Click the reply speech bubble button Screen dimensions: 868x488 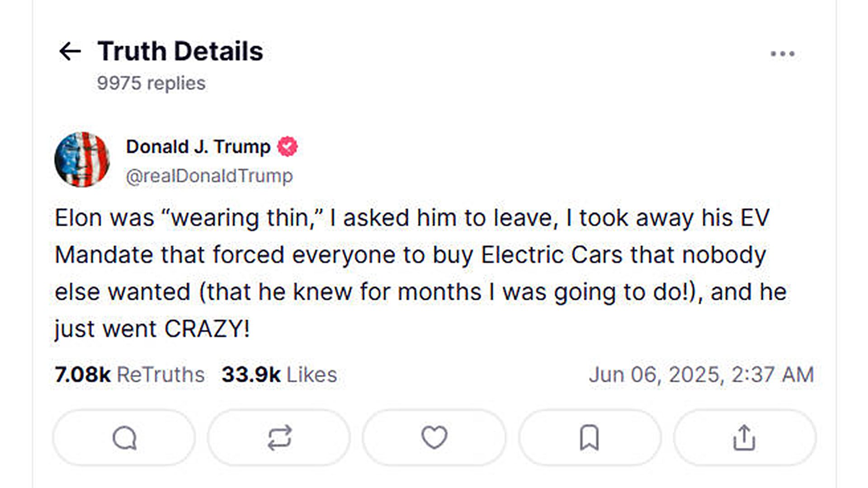click(x=124, y=437)
